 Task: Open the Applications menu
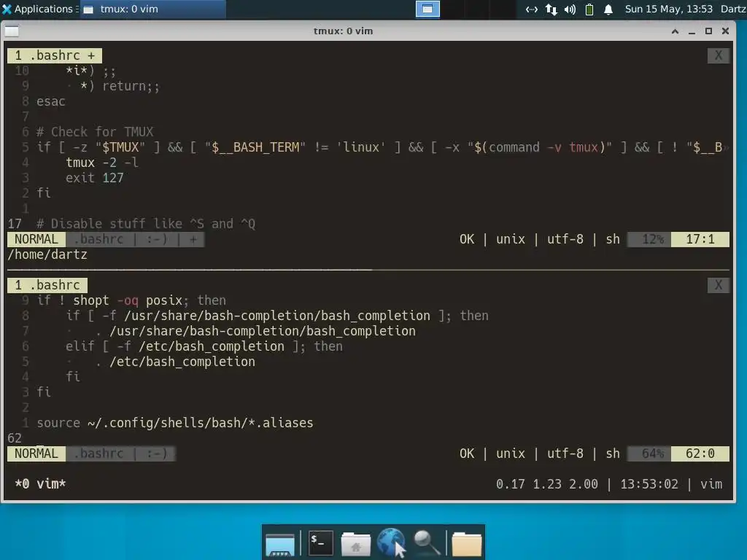(x=39, y=9)
